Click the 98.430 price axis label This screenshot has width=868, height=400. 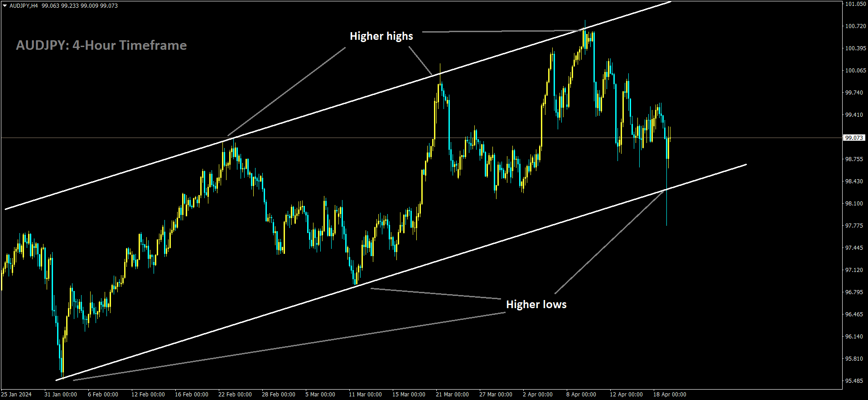click(854, 181)
